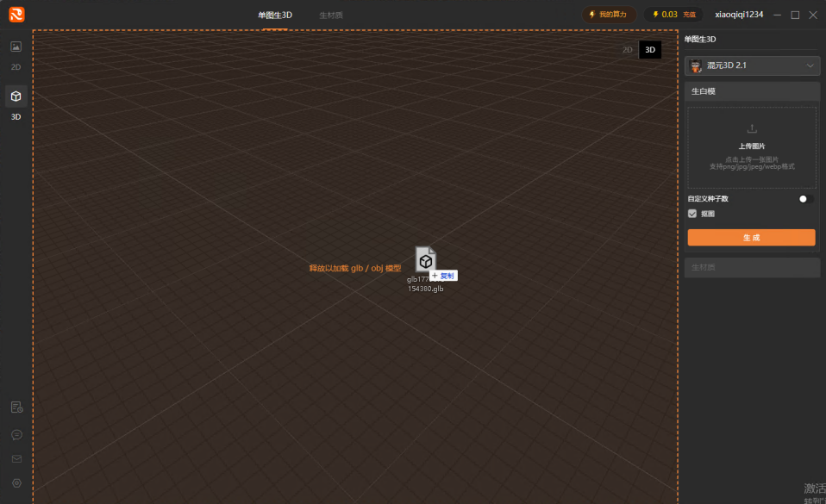Click the 充值 recharge link
Image resolution: width=826 pixels, height=504 pixels.
[689, 15]
